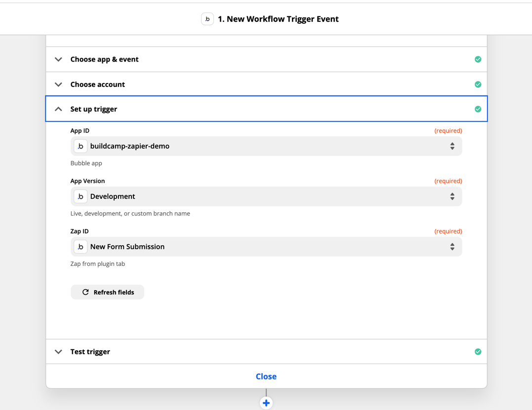This screenshot has width=532, height=410.
Task: Click the New Workflow Trigger Event title
Action: pyautogui.click(x=278, y=19)
